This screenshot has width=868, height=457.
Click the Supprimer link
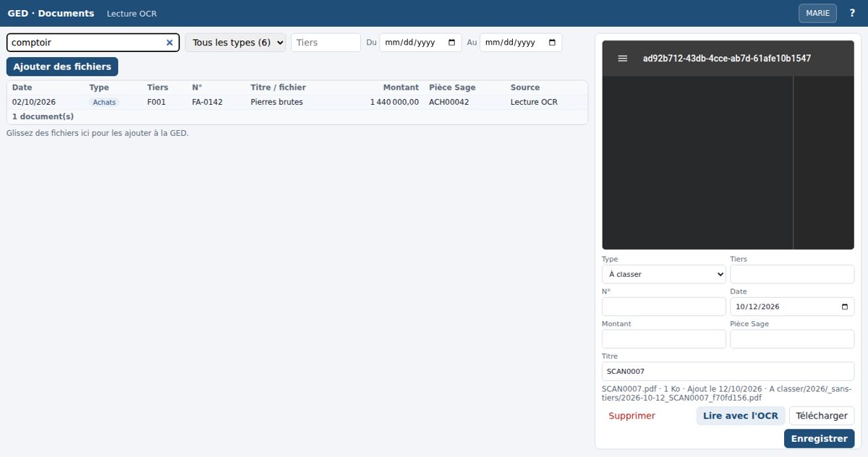[x=632, y=416]
